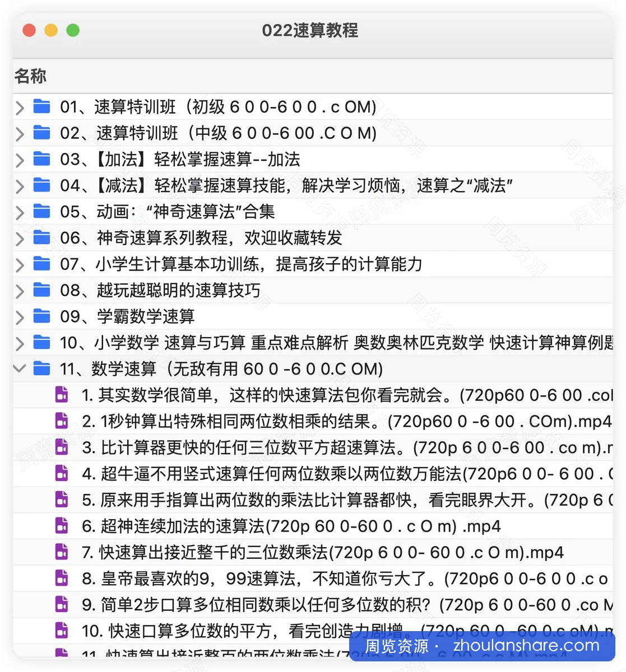Select file 10. 快速口算多位数的平方

pyautogui.click(x=347, y=631)
